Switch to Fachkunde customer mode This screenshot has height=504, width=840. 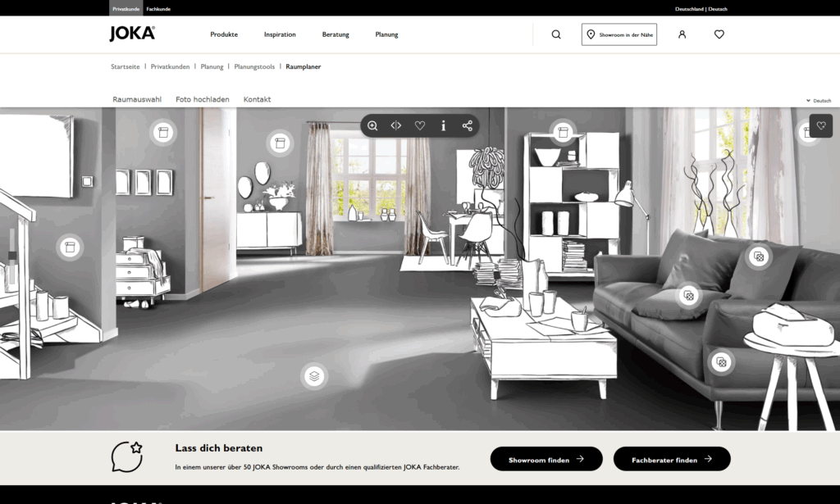(157, 9)
